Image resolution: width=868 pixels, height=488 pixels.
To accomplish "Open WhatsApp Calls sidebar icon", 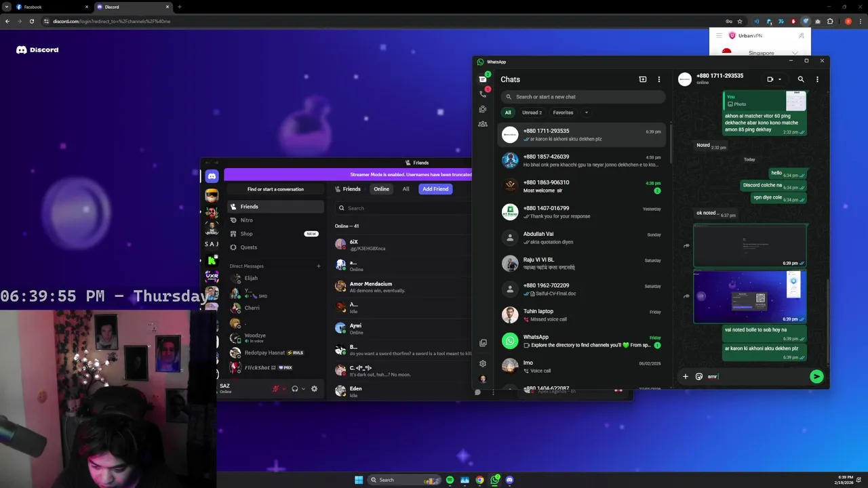I will point(483,94).
